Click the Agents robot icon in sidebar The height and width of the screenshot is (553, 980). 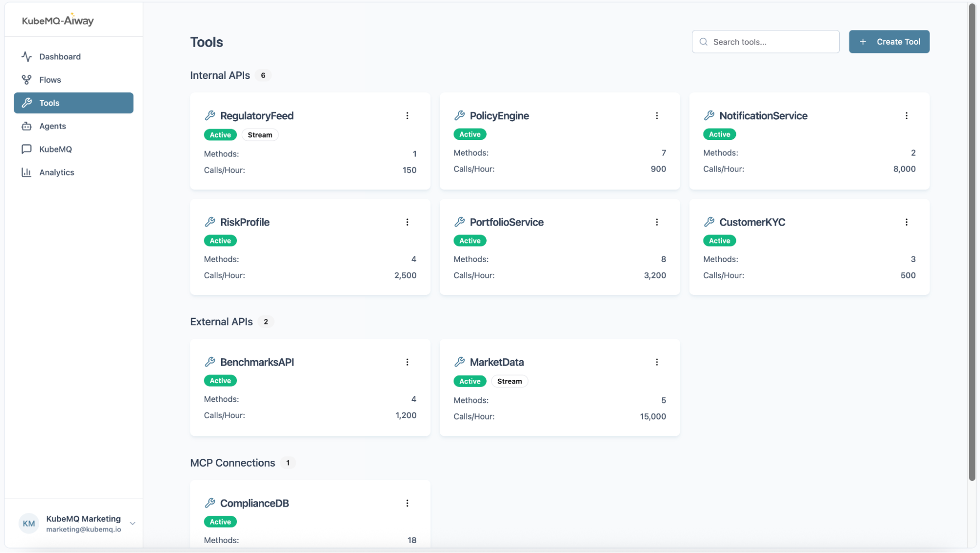click(26, 126)
